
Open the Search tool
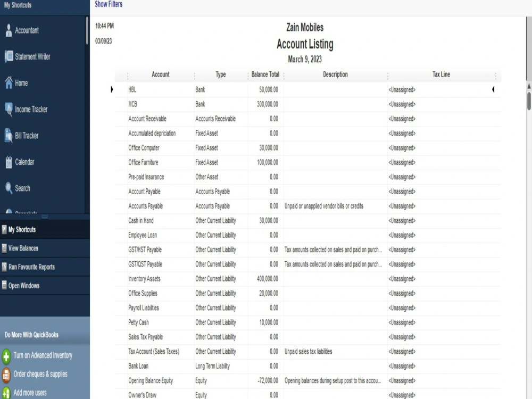pyautogui.click(x=21, y=188)
